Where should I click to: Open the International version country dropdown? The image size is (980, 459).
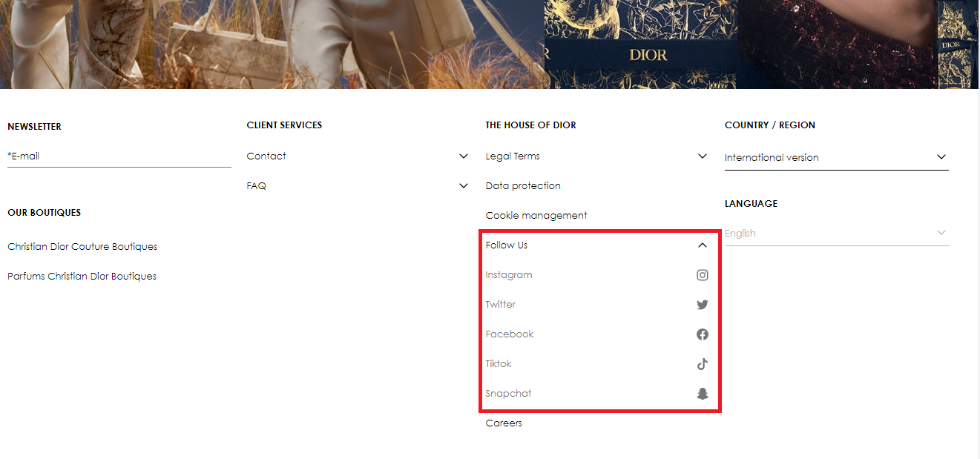[835, 157]
